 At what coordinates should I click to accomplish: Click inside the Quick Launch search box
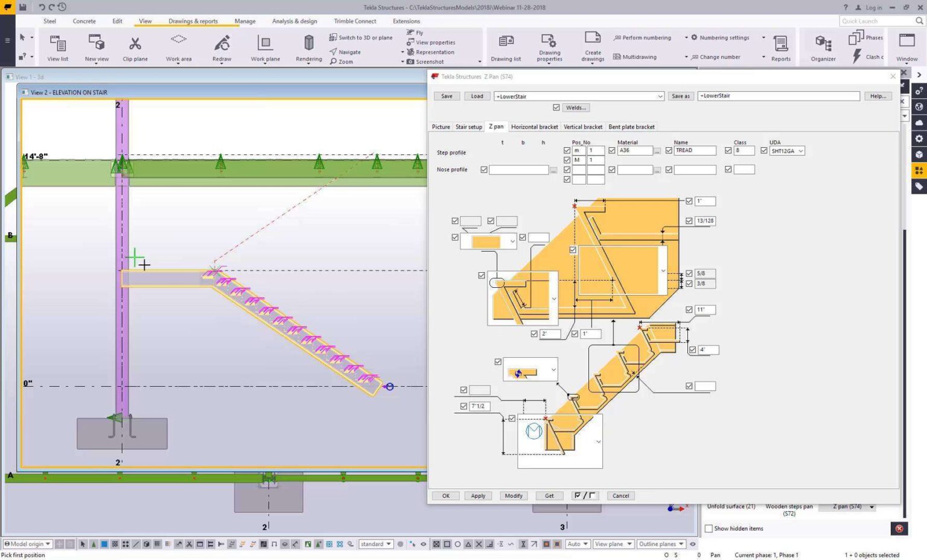coord(875,21)
